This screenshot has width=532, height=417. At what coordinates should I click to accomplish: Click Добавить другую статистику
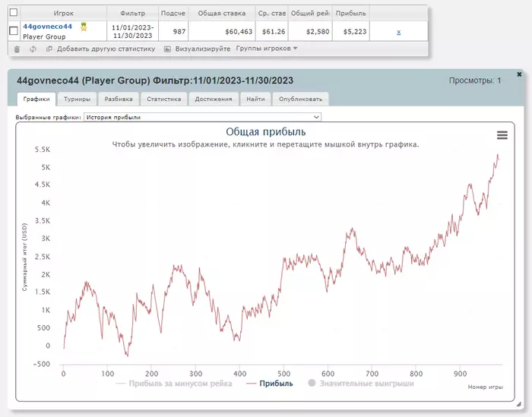(106, 49)
